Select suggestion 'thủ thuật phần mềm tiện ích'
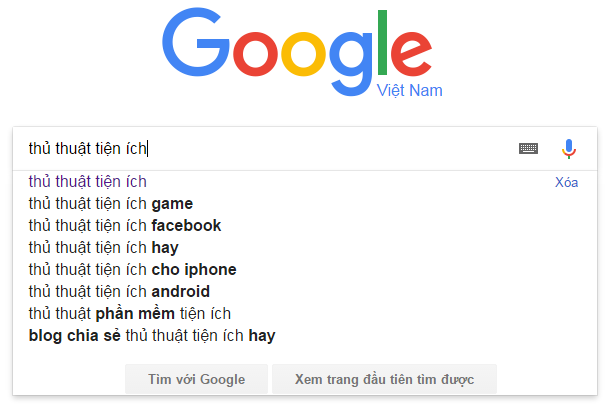Screen dimensions: 610x408 130,314
